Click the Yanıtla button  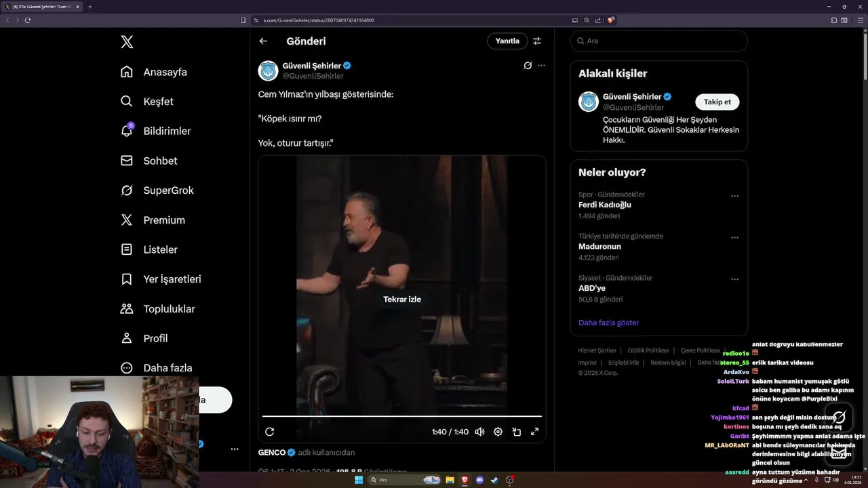pos(507,41)
